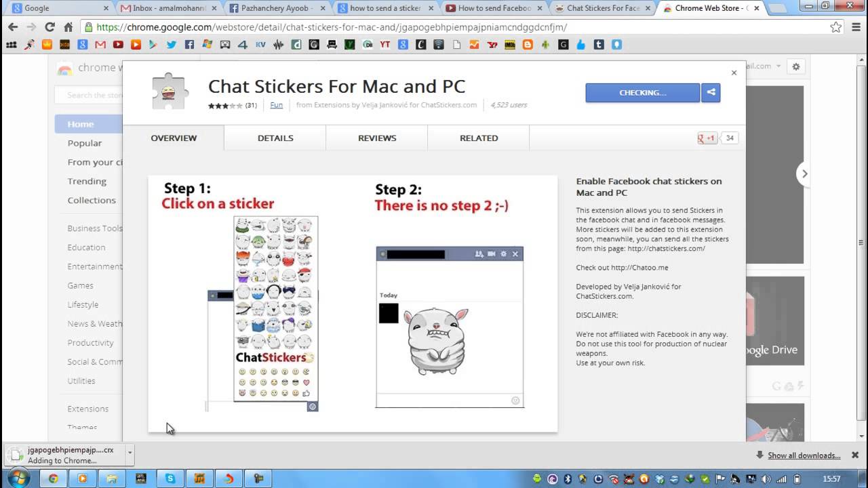Select Home in Web Store sidebar
Screen dimensions: 868x488
coord(88,124)
